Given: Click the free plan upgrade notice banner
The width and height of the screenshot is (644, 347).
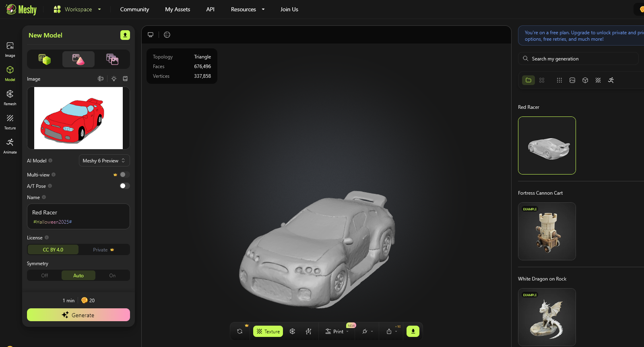Looking at the screenshot, I should (x=582, y=36).
